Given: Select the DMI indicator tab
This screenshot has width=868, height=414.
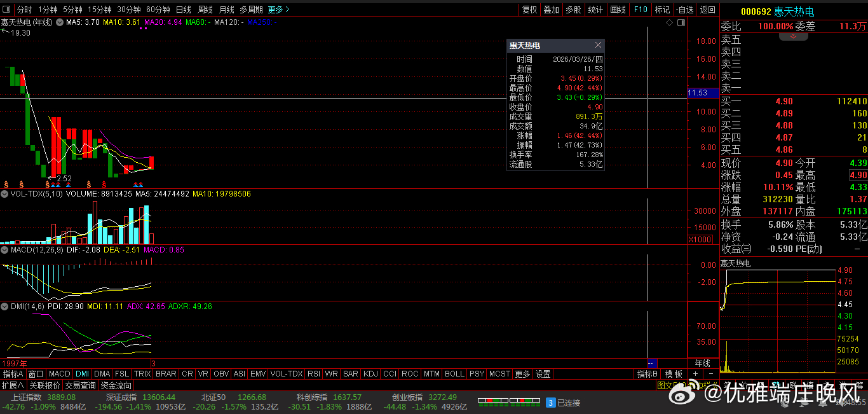Looking at the screenshot, I should tap(83, 374).
